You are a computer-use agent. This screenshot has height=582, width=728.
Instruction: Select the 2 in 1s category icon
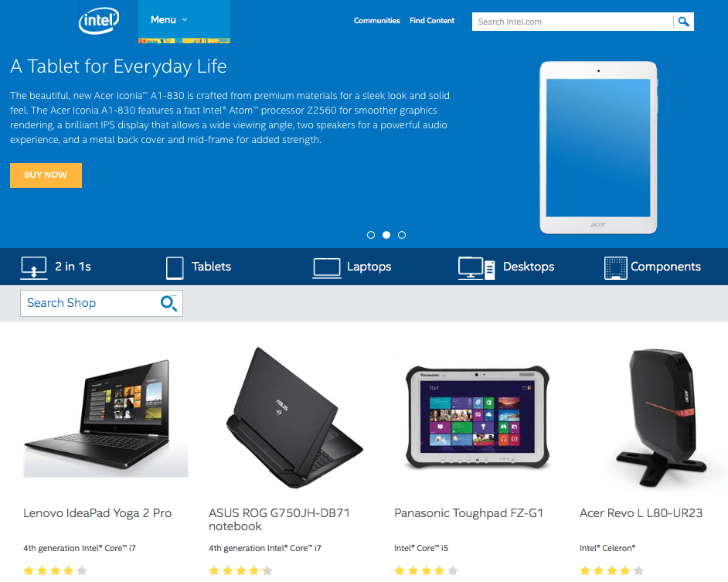point(34,267)
